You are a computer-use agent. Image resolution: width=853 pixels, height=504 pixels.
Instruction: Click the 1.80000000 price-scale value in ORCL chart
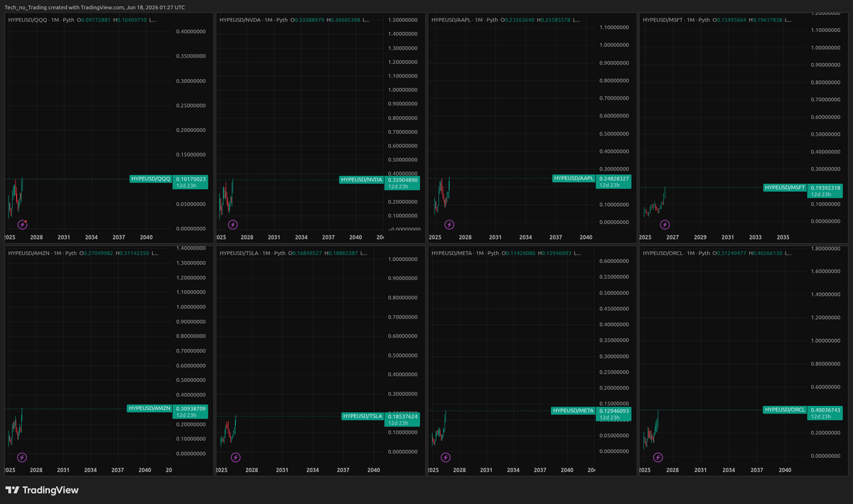tap(826, 248)
